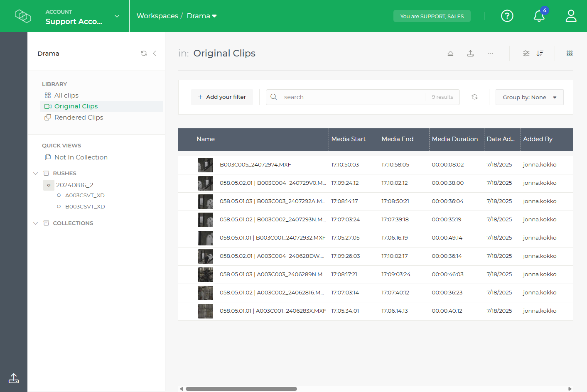Click Workspaces in the breadcrumb
This screenshot has width=587, height=392.
coord(157,16)
